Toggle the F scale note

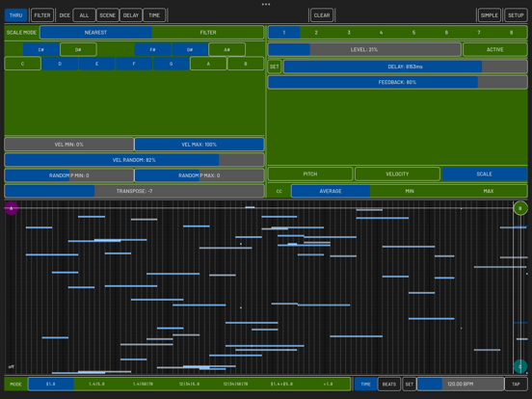(x=134, y=64)
